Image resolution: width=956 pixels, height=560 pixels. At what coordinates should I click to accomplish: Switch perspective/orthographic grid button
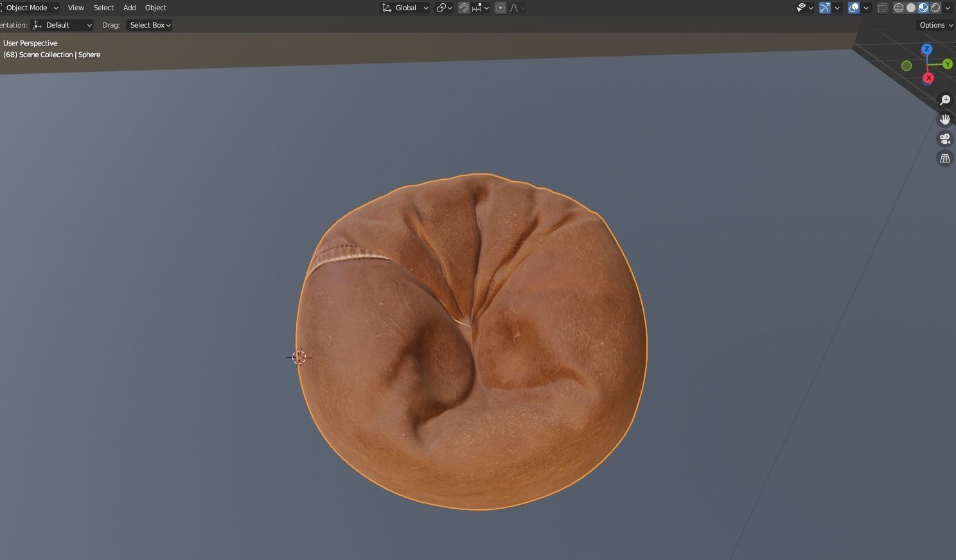click(945, 158)
